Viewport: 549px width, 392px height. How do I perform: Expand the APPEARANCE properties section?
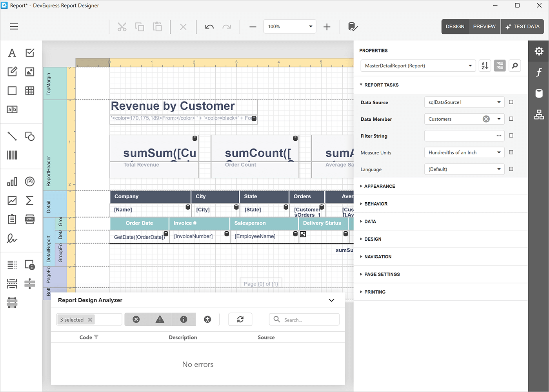click(x=379, y=186)
